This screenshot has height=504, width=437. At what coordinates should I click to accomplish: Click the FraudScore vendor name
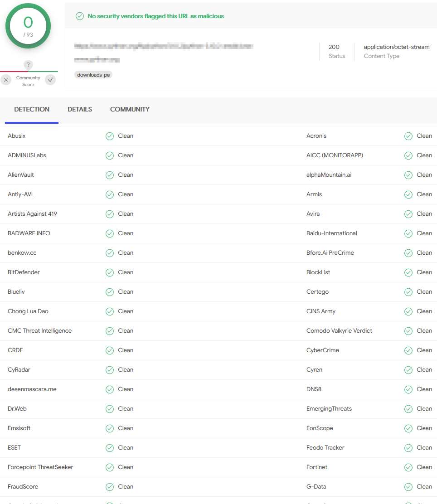click(x=23, y=487)
